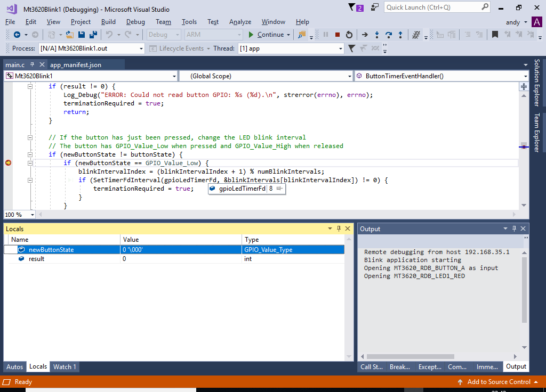Open the Process dropdown list
The height and width of the screenshot is (392, 546).
141,48
